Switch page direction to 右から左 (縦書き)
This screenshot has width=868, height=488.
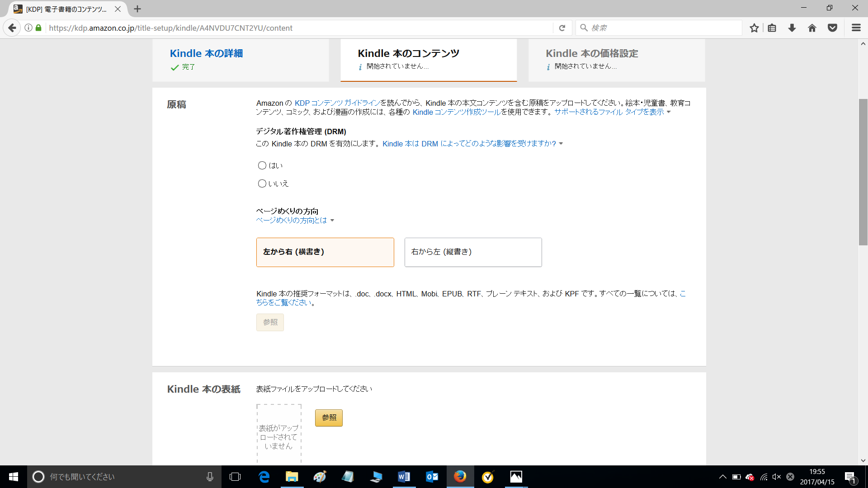[473, 252]
